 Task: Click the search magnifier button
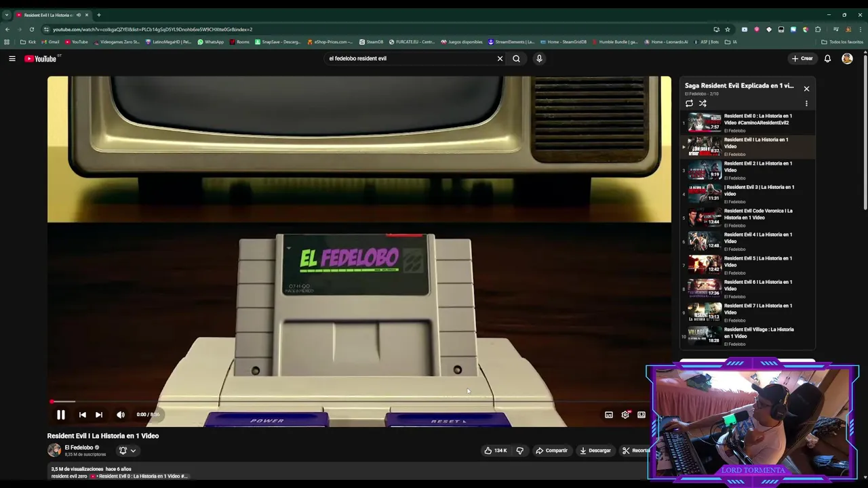click(516, 58)
